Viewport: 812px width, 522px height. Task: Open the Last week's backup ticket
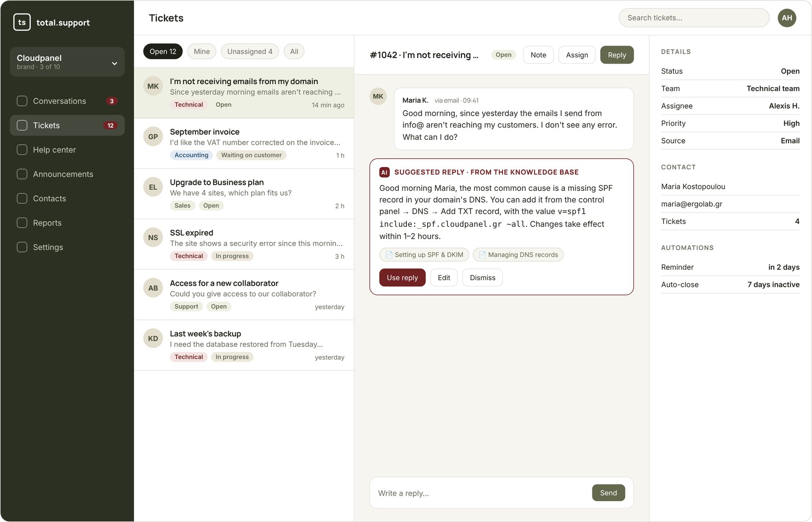[x=244, y=345]
